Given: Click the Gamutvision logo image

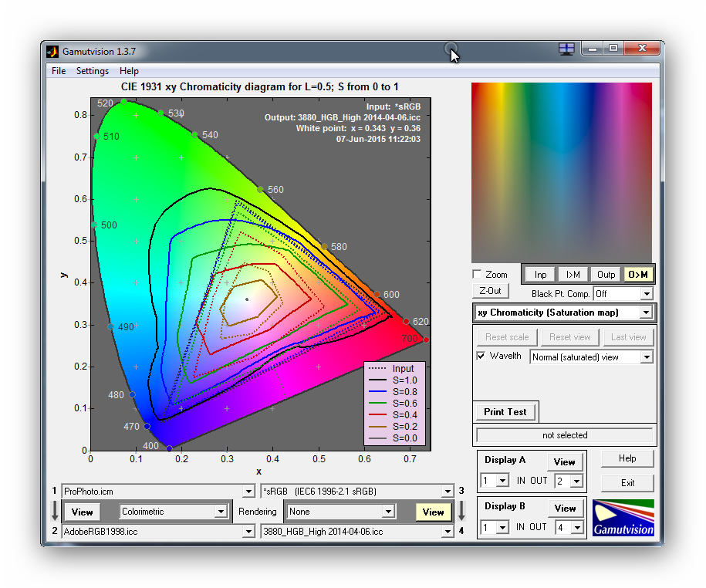Looking at the screenshot, I should point(623,518).
